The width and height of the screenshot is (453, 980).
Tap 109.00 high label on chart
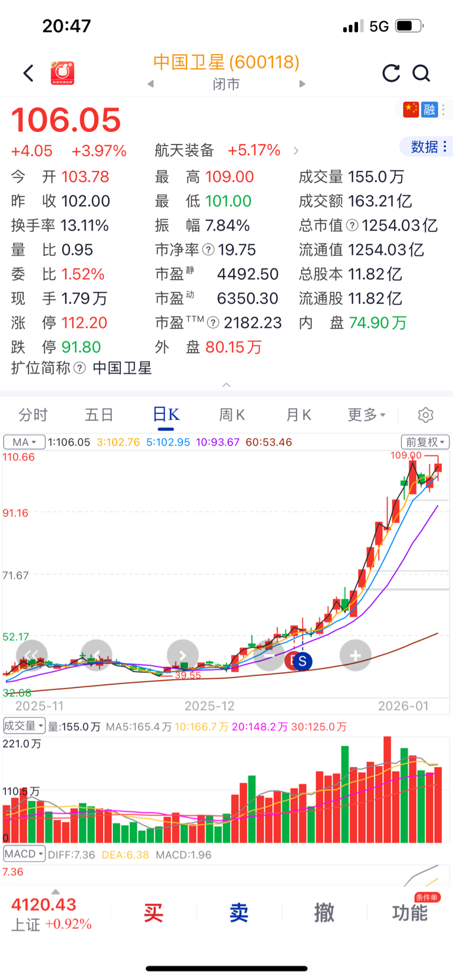pyautogui.click(x=406, y=455)
